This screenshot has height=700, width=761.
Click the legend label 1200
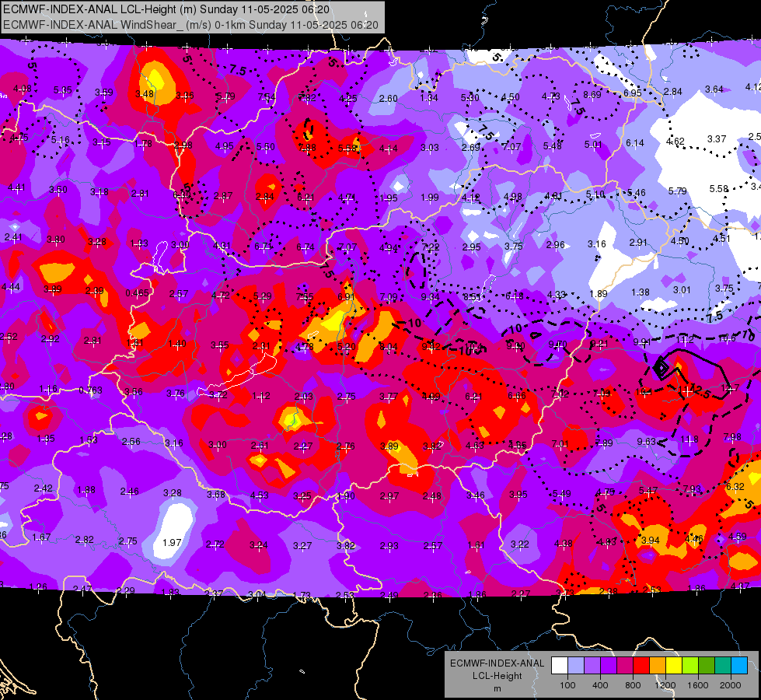[665, 685]
